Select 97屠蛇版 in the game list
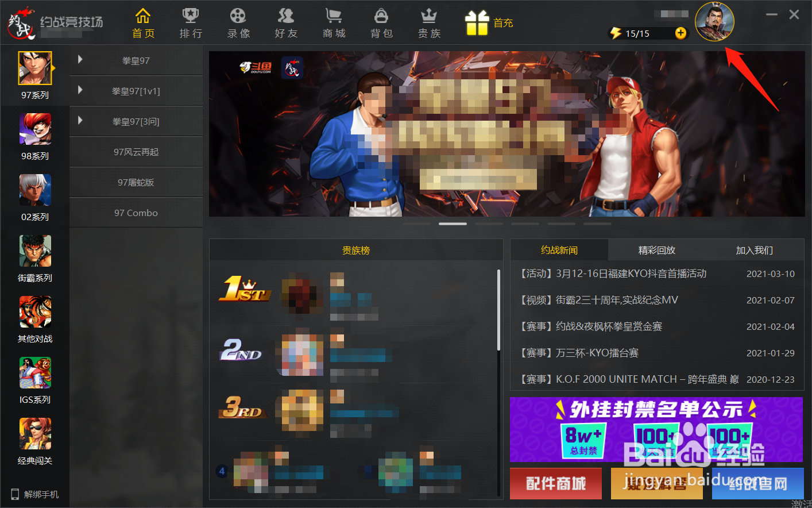This screenshot has height=508, width=812. click(136, 182)
